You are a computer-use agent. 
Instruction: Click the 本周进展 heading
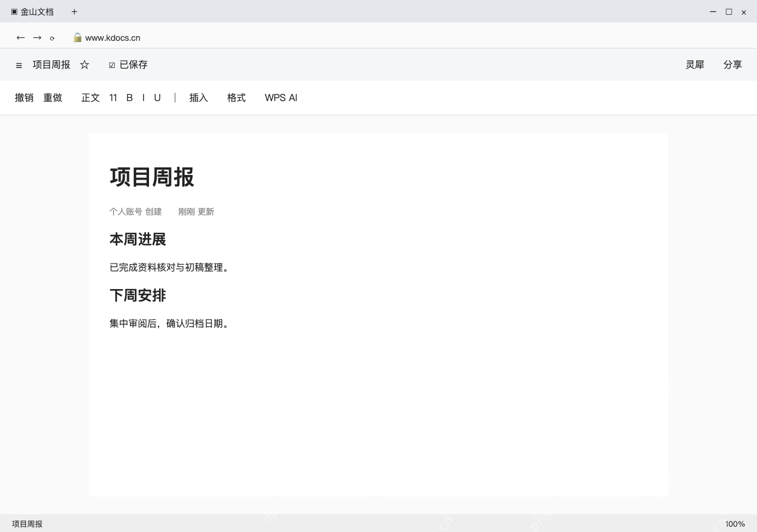[138, 239]
